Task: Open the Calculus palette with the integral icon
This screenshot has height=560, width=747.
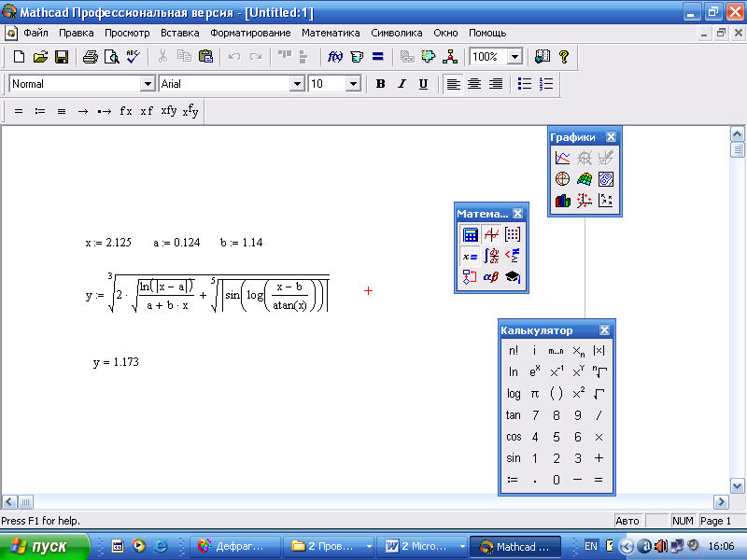Action: (491, 256)
